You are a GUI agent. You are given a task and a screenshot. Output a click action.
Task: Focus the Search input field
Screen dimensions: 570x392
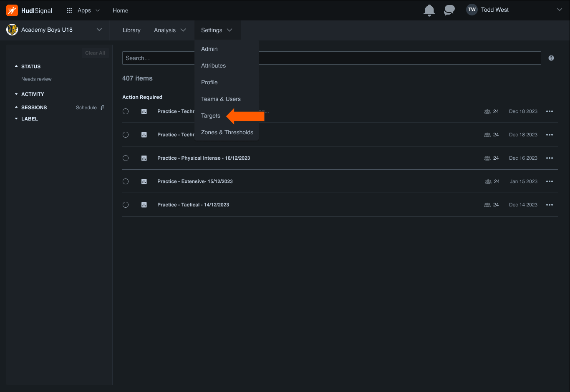pos(331,58)
